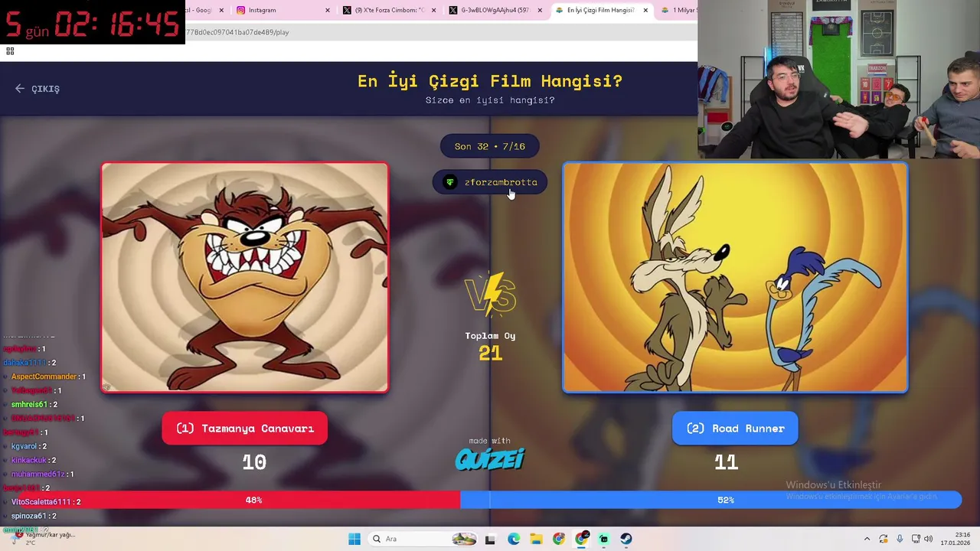The height and width of the screenshot is (551, 980).
Task: Click the ÇIKIŞ back arrow link
Action: coord(37,89)
